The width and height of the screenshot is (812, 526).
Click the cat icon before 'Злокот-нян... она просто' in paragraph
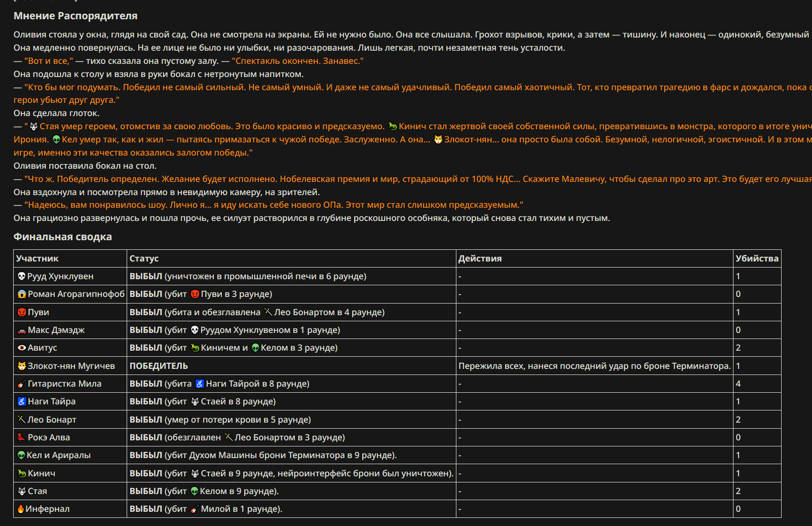pyautogui.click(x=439, y=139)
